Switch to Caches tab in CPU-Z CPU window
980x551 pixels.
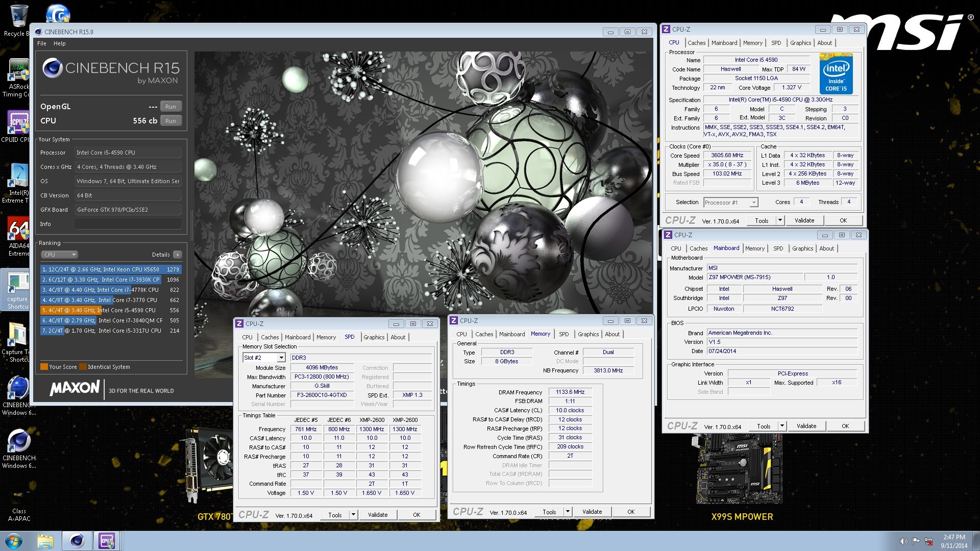(696, 43)
